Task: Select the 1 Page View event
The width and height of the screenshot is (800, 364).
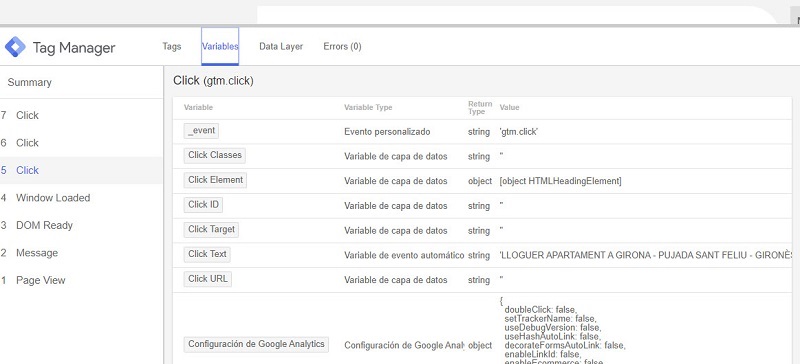Action: 82,281
